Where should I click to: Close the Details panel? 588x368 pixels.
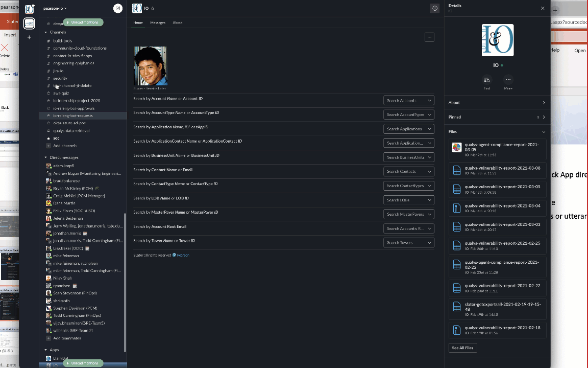(x=543, y=8)
